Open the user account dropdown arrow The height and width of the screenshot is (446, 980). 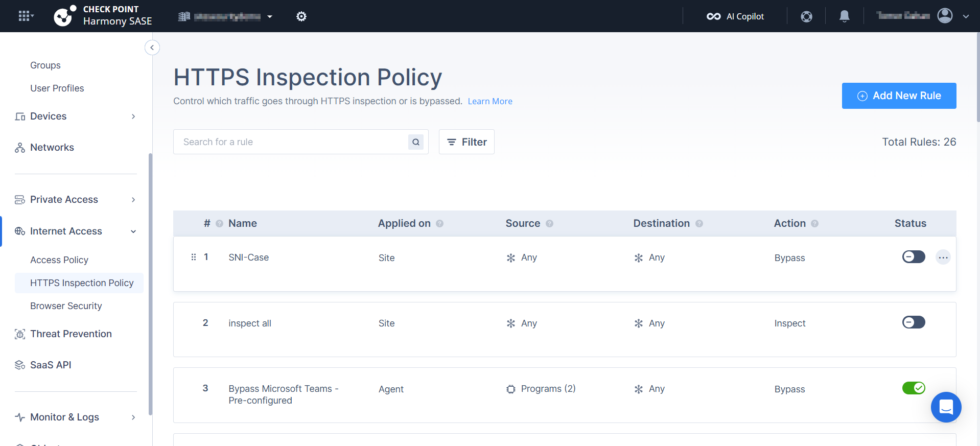(966, 16)
